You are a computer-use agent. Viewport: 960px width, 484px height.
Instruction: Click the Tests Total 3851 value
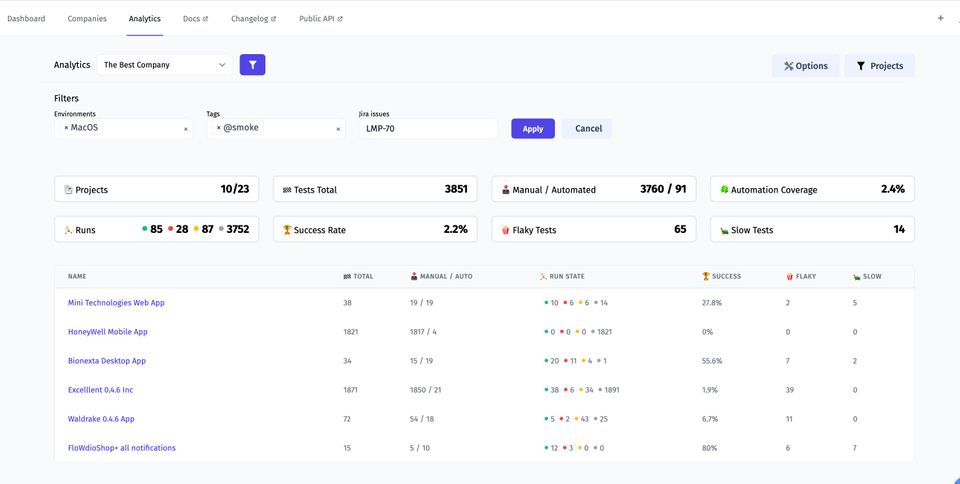(456, 189)
